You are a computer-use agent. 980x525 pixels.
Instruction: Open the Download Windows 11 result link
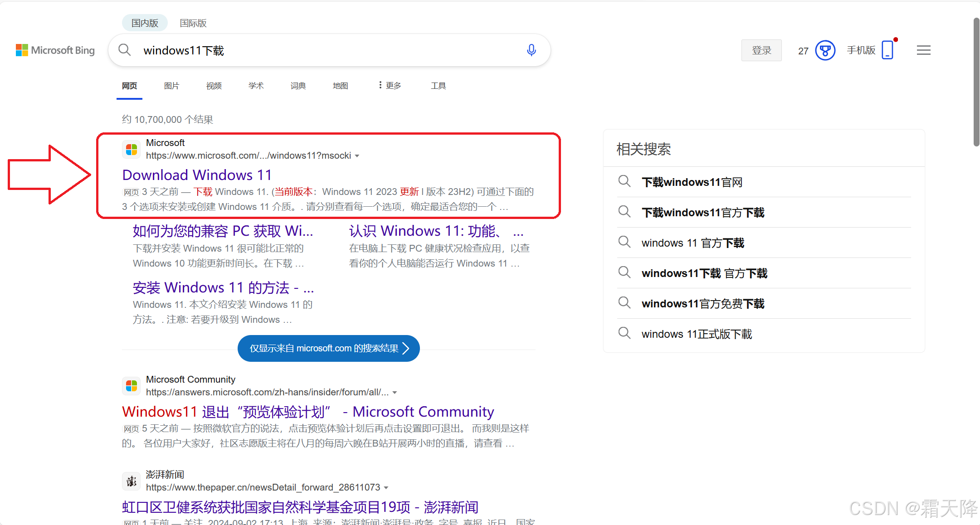pos(197,175)
